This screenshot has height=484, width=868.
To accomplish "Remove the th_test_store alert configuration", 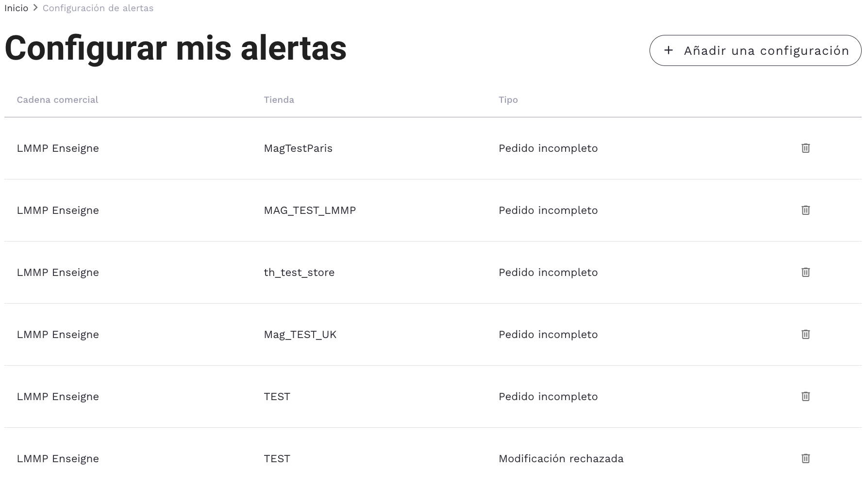I will coord(805,272).
